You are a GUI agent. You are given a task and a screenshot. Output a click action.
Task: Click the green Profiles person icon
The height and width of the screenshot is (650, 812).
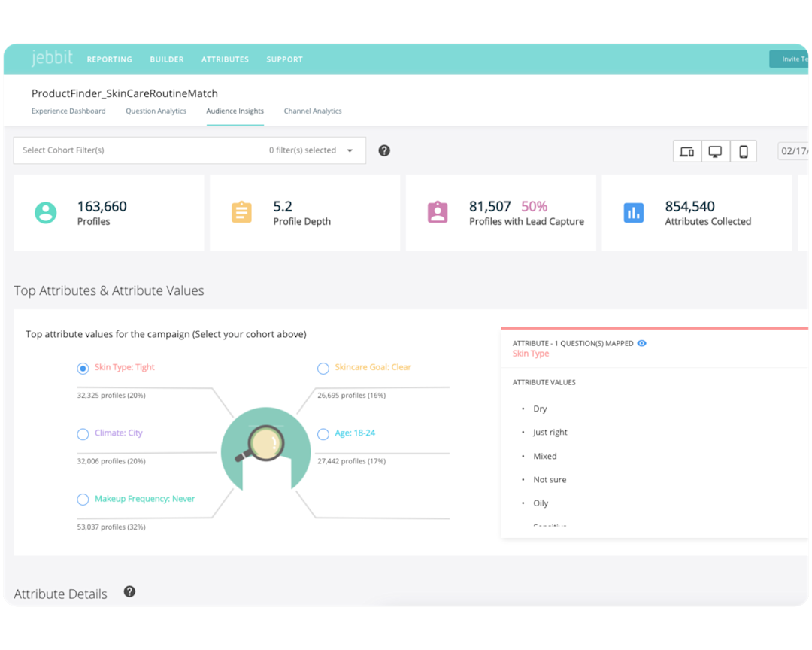click(46, 212)
